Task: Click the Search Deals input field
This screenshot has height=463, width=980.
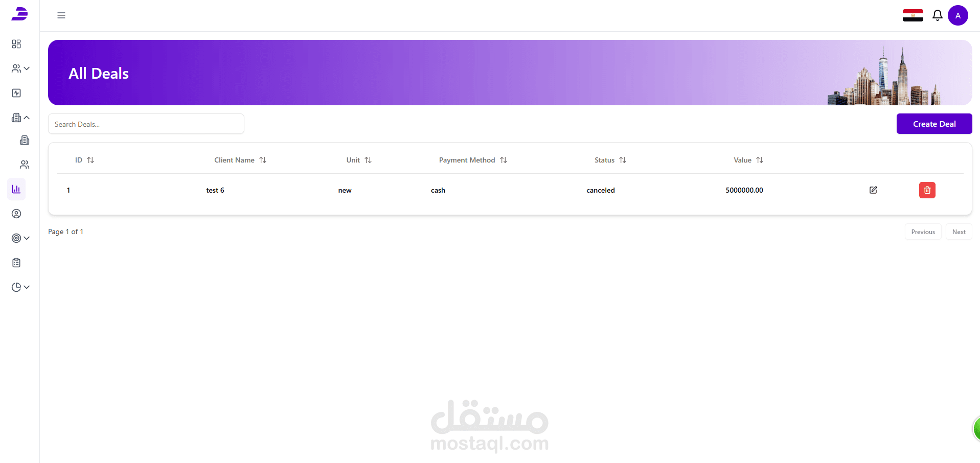Action: 146,124
